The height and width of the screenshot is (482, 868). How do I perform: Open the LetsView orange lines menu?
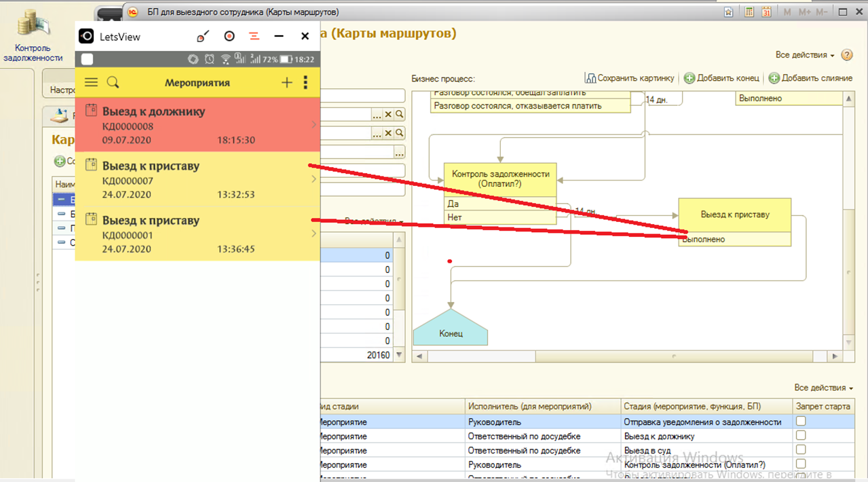tap(254, 36)
